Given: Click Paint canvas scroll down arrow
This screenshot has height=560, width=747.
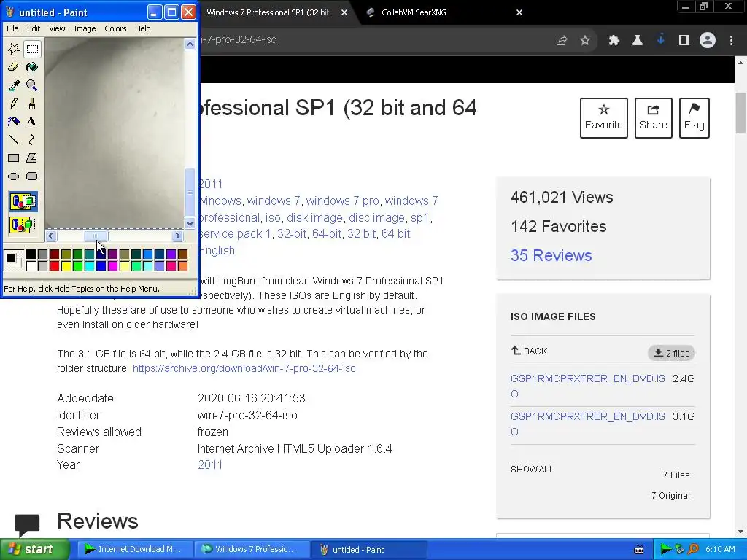Looking at the screenshot, I should [x=190, y=223].
